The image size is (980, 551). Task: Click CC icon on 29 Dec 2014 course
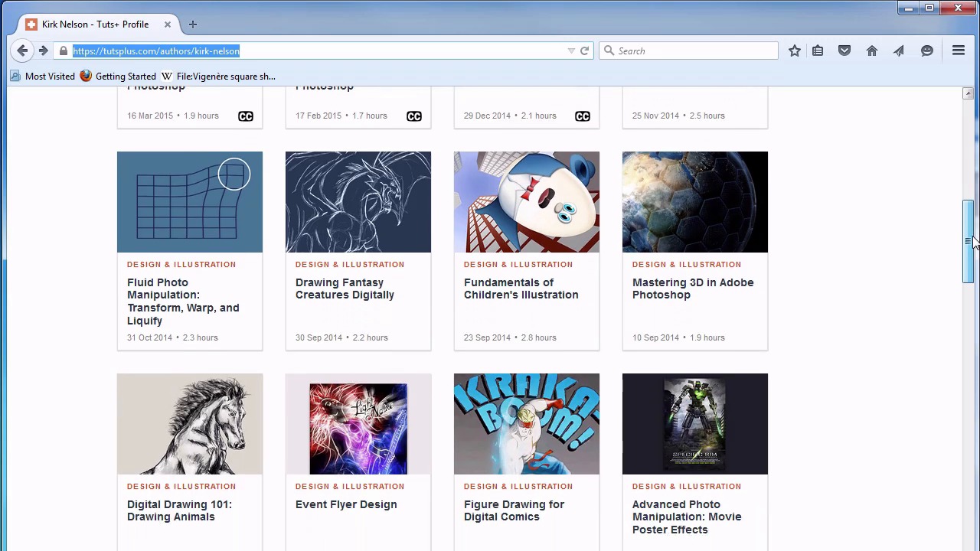point(583,116)
